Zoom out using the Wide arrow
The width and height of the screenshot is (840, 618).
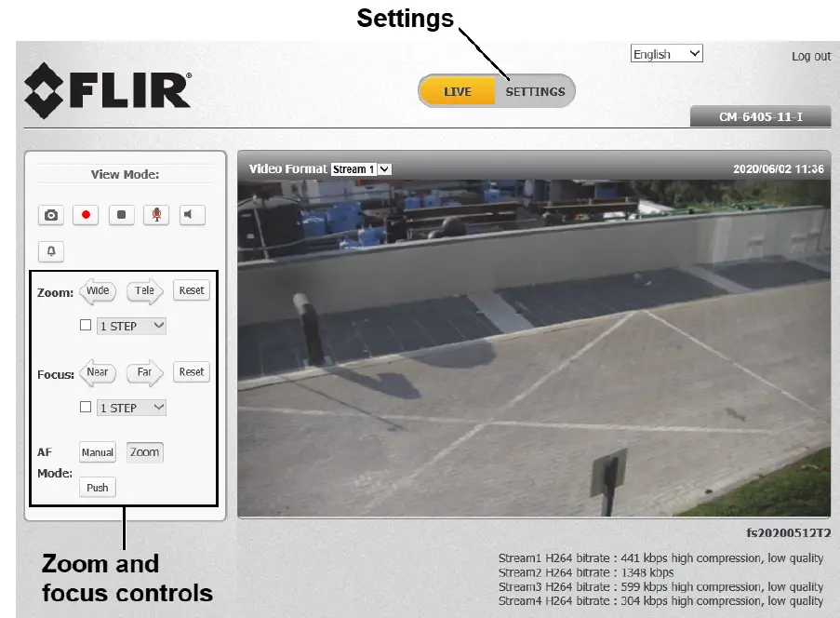click(x=97, y=290)
